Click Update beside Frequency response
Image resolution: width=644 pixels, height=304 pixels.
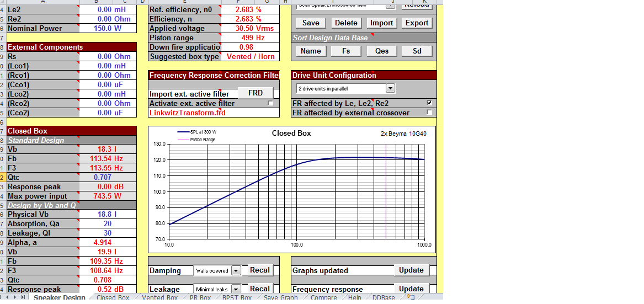point(411,289)
